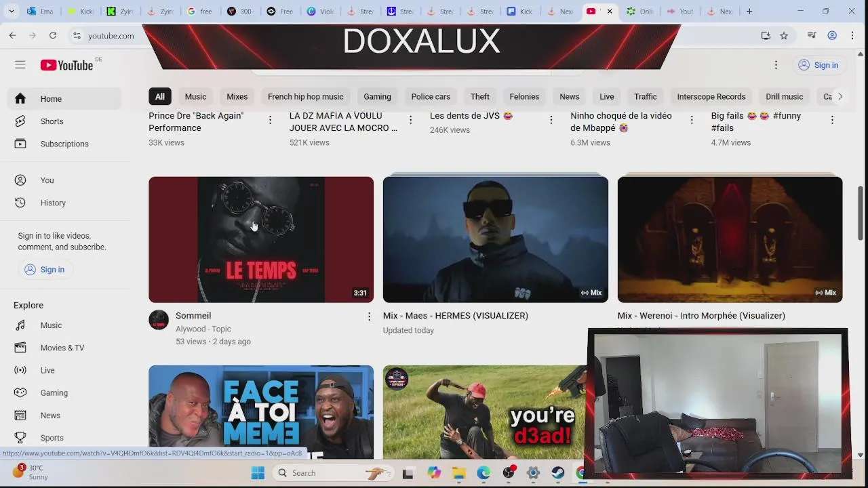
Task: Play the LE TEMPS video thumbnail
Action: coord(261,240)
